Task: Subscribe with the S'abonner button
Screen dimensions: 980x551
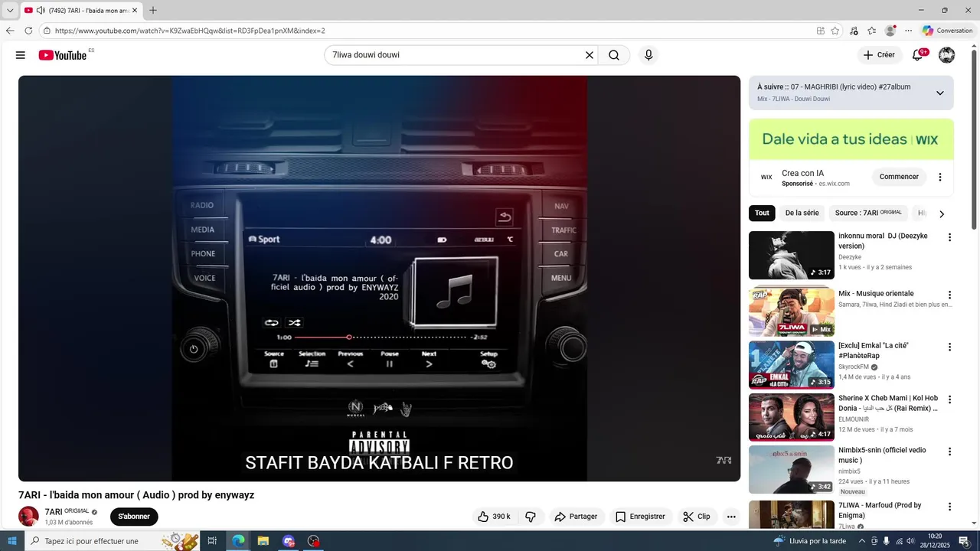Action: click(134, 517)
